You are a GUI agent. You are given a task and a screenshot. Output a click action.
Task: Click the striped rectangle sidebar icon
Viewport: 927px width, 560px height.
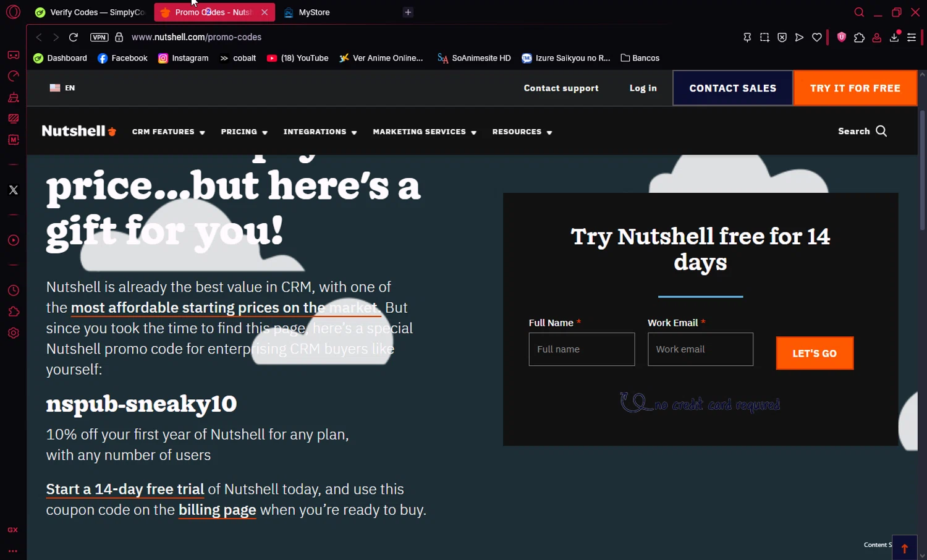click(13, 119)
